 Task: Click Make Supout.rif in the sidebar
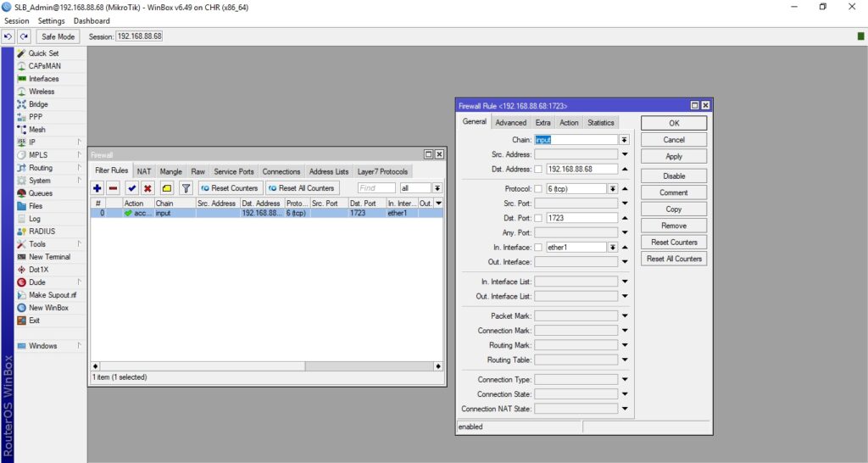[x=52, y=295]
